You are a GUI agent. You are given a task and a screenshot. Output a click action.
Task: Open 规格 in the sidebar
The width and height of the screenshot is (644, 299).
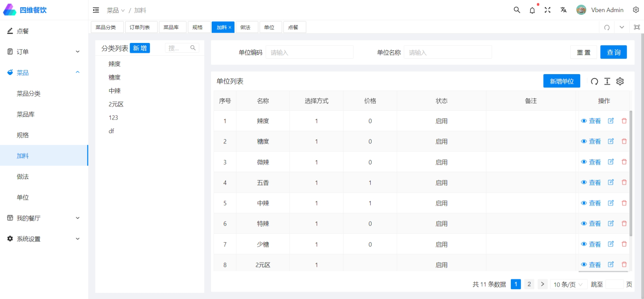coord(44,135)
